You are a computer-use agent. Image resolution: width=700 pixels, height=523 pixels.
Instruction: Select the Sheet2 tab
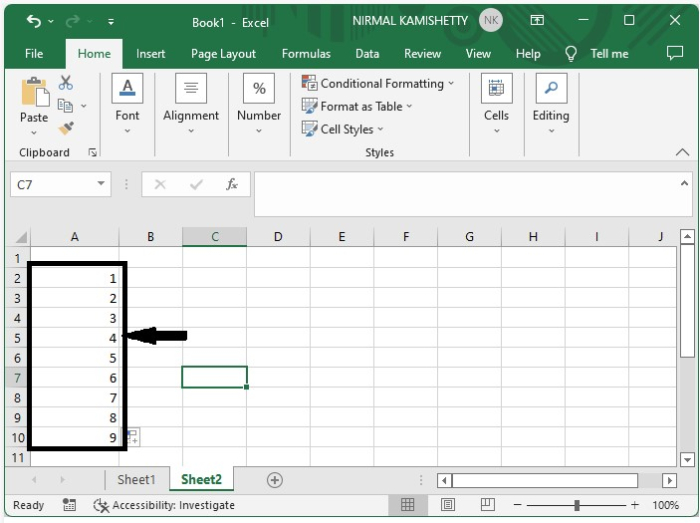[201, 480]
